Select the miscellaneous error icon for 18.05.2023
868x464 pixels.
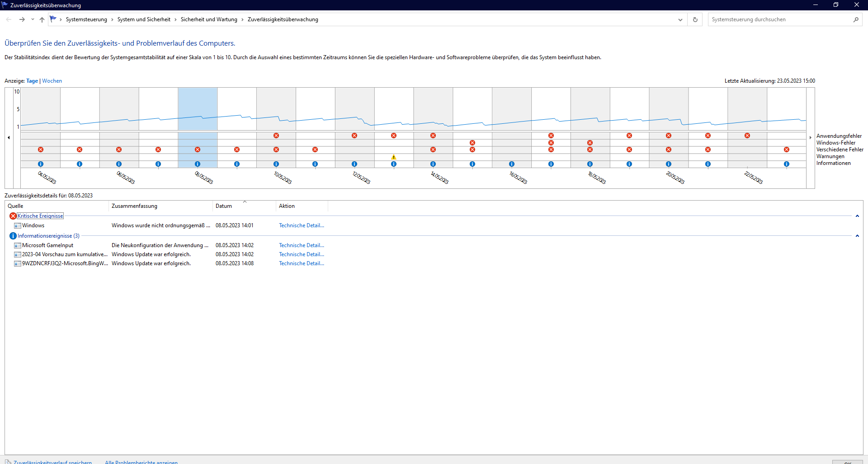pos(590,150)
